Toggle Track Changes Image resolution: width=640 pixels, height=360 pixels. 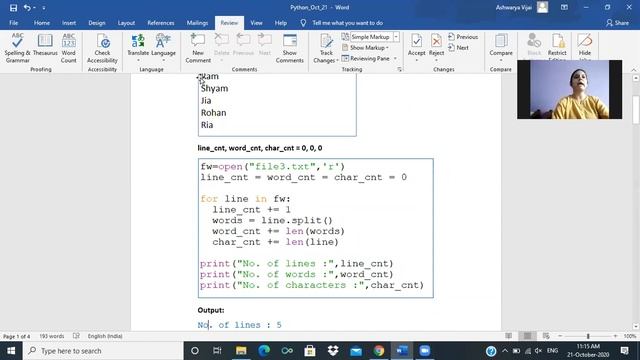point(326,48)
